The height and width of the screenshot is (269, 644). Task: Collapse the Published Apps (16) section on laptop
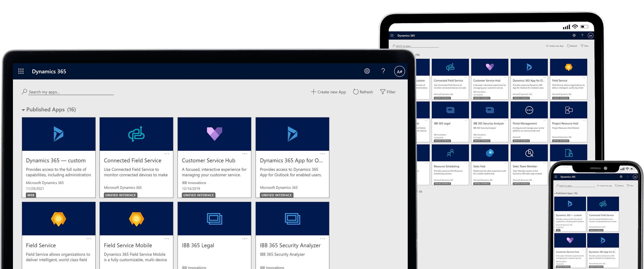(x=23, y=110)
